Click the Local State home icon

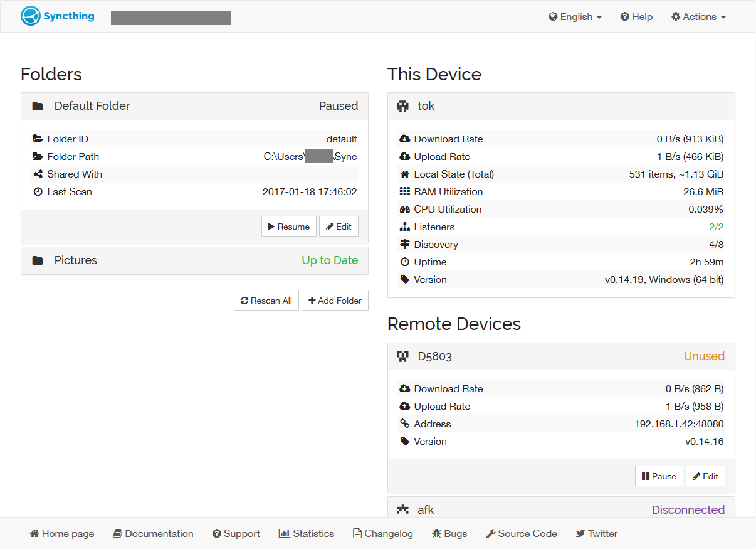tap(405, 174)
